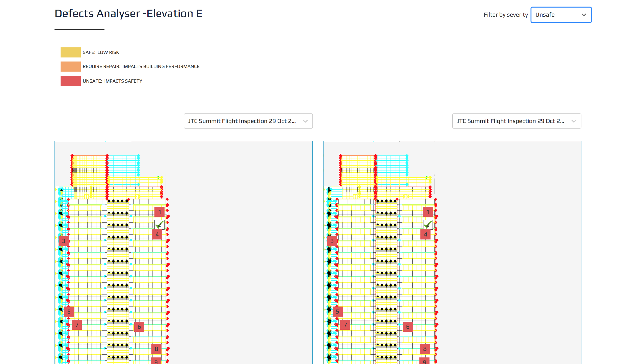The height and width of the screenshot is (364, 643).
Task: Click defect marker 1 in left elevation
Action: coord(159,212)
